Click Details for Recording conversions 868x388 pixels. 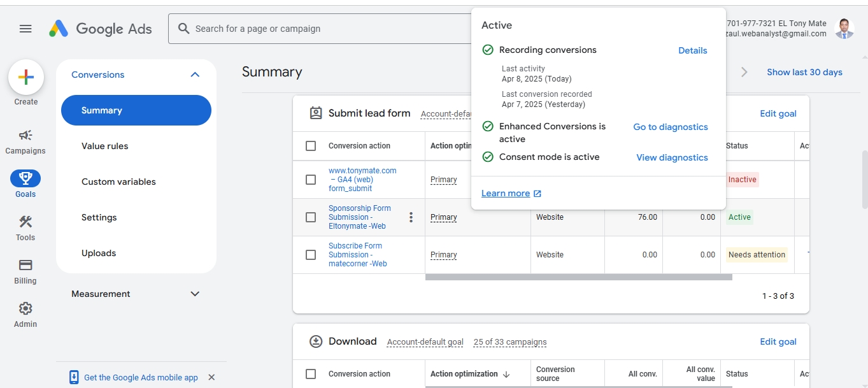pyautogui.click(x=693, y=50)
